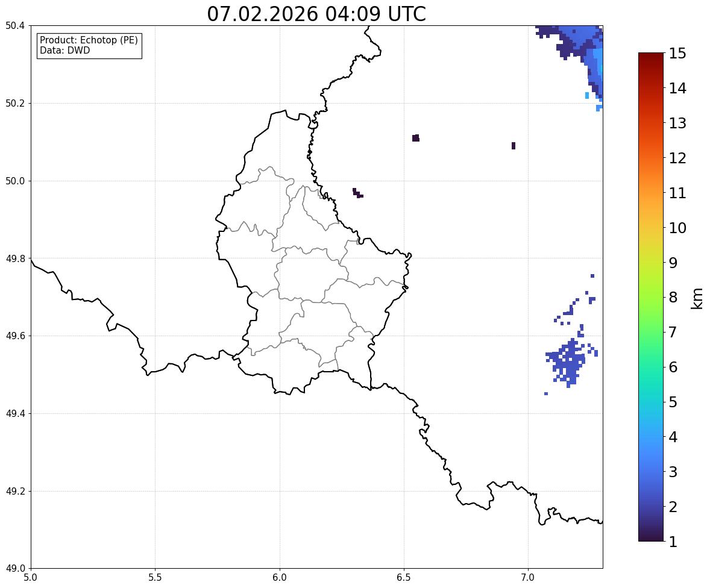Click longitude tick label 5.0
The height and width of the screenshot is (588, 710).
(x=31, y=578)
